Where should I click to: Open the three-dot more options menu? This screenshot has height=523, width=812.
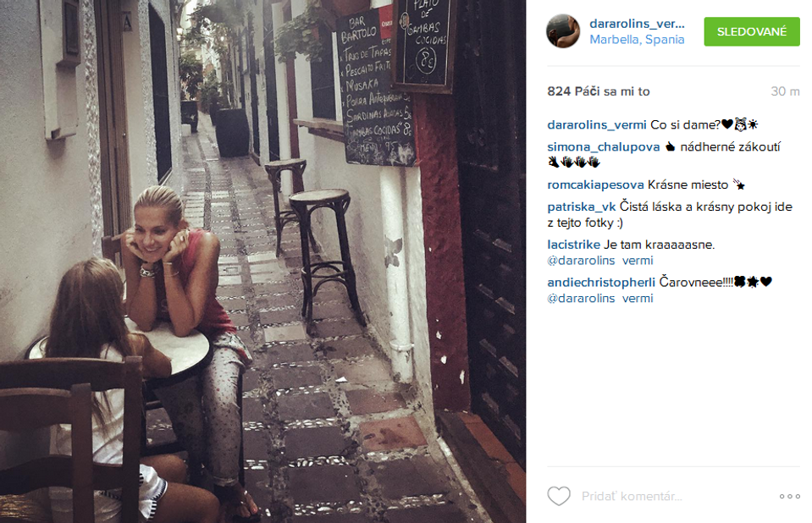coord(790,497)
